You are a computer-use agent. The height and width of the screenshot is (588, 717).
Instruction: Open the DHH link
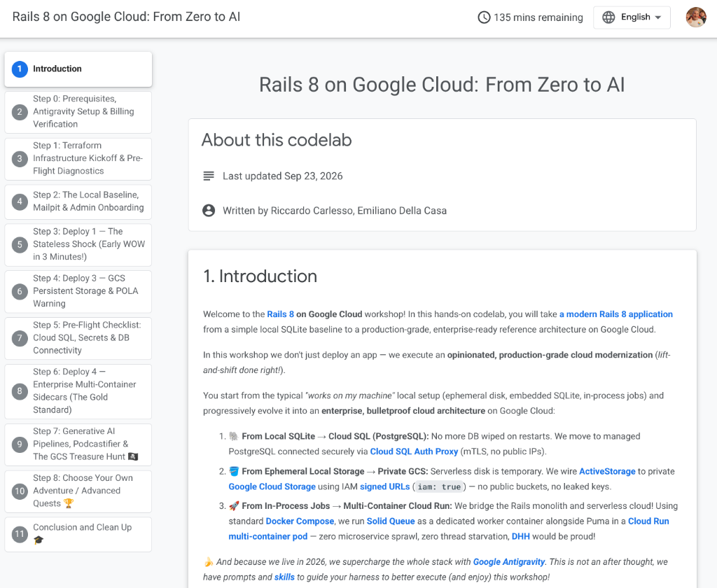[520, 536]
